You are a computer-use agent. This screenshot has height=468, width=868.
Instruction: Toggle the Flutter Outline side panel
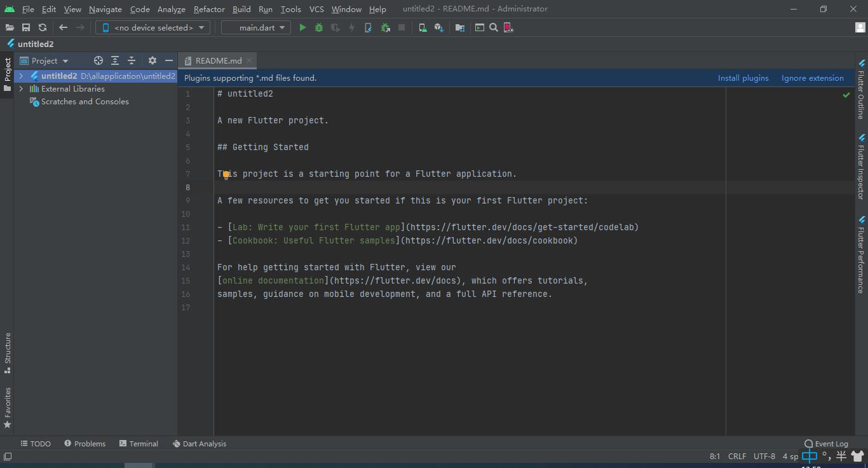861,89
